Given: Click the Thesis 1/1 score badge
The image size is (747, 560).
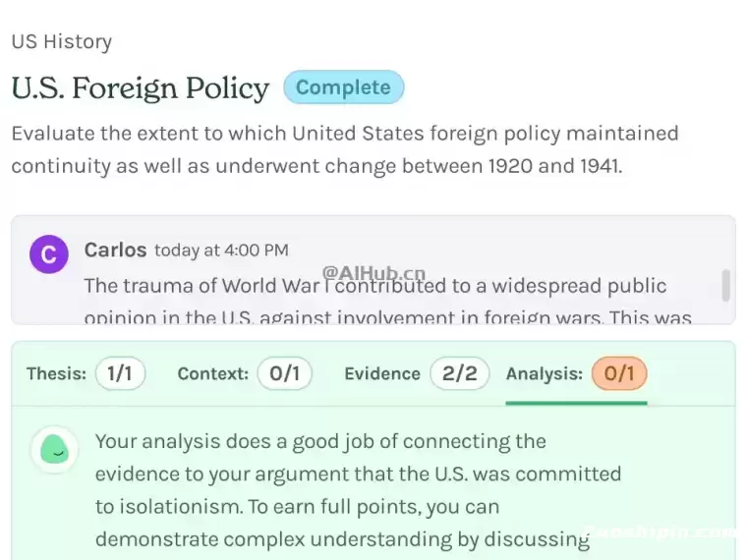Looking at the screenshot, I should tap(120, 373).
